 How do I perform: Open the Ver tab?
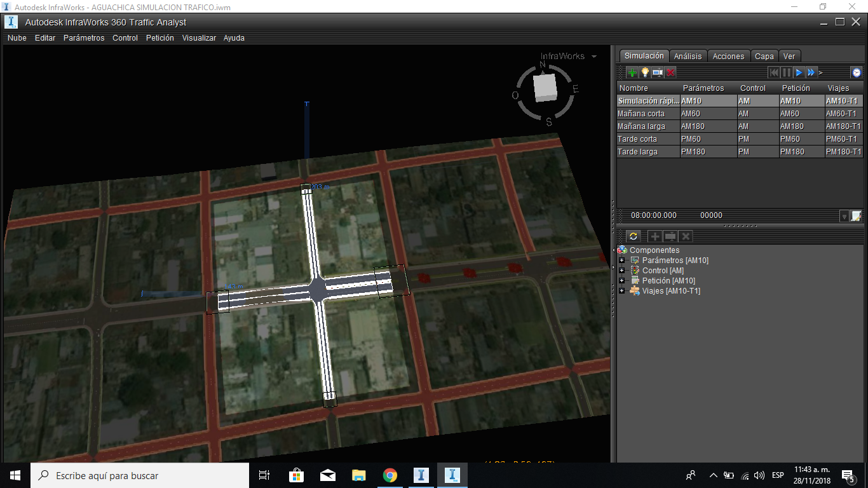point(789,57)
